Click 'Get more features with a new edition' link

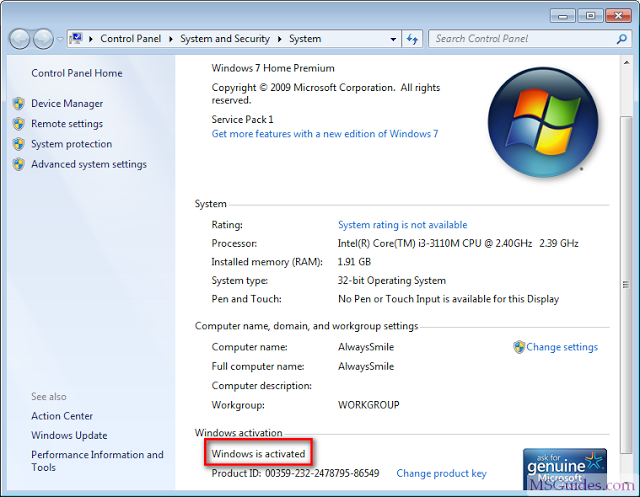click(325, 134)
